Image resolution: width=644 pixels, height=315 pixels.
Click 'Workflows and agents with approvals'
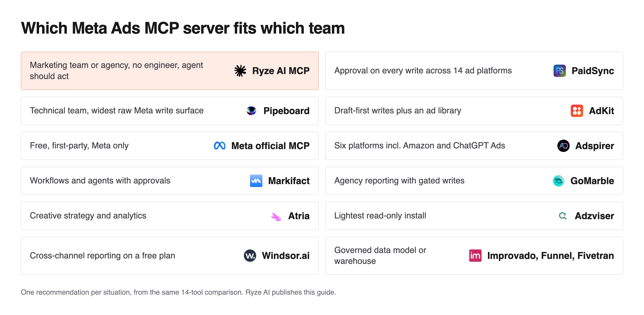pyautogui.click(x=100, y=180)
